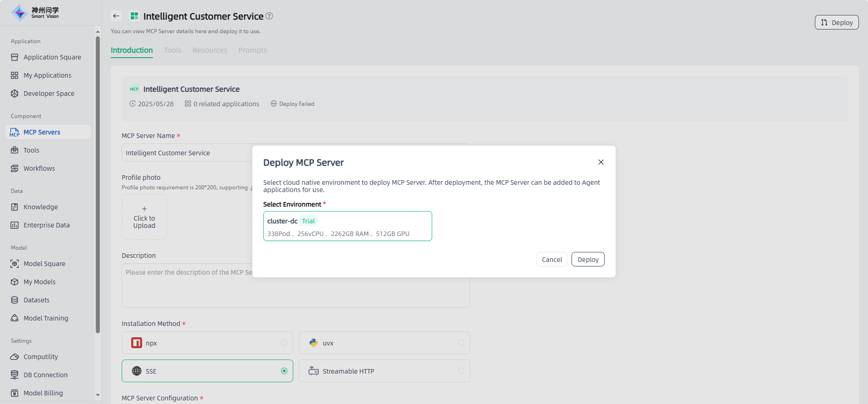Switch to the Resources tab
Screen dimensions: 868x404
(210, 50)
